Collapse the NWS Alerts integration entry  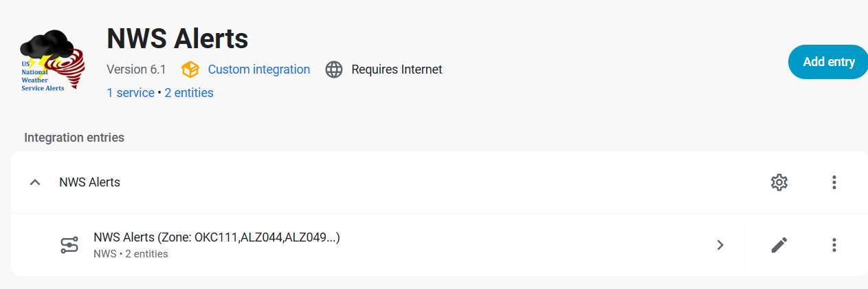coord(35,182)
